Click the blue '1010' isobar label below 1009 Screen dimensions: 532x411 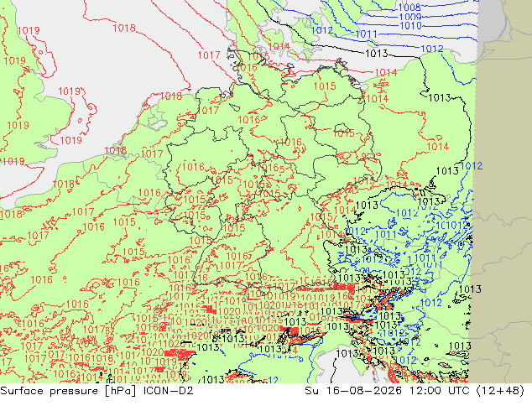tap(410, 26)
